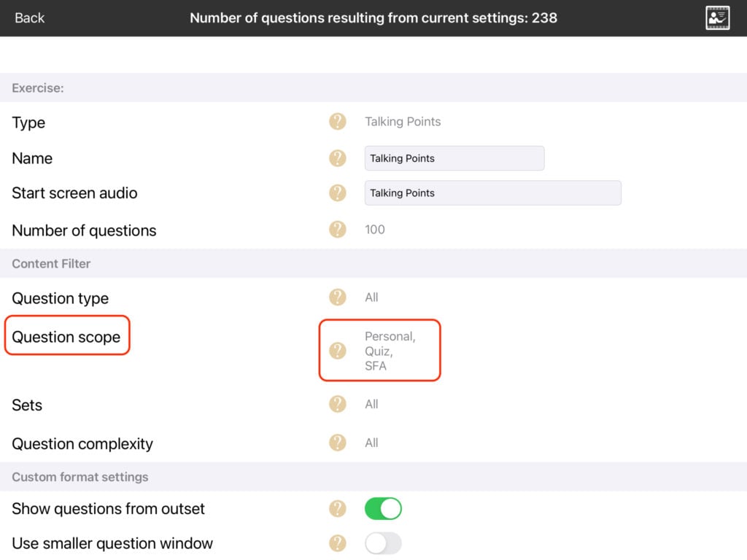Open help icon for Start screen audio
Image resolution: width=747 pixels, height=560 pixels.
(x=337, y=192)
